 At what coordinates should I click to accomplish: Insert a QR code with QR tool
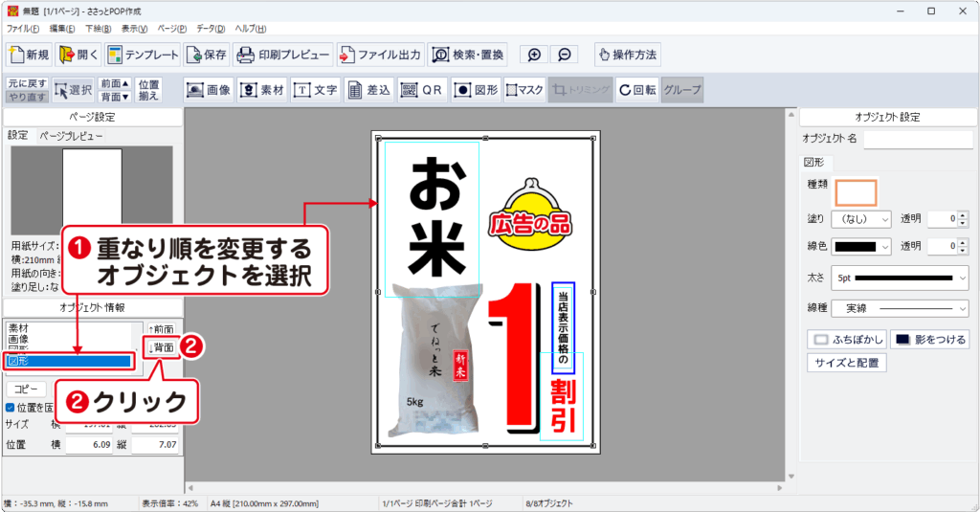(422, 90)
